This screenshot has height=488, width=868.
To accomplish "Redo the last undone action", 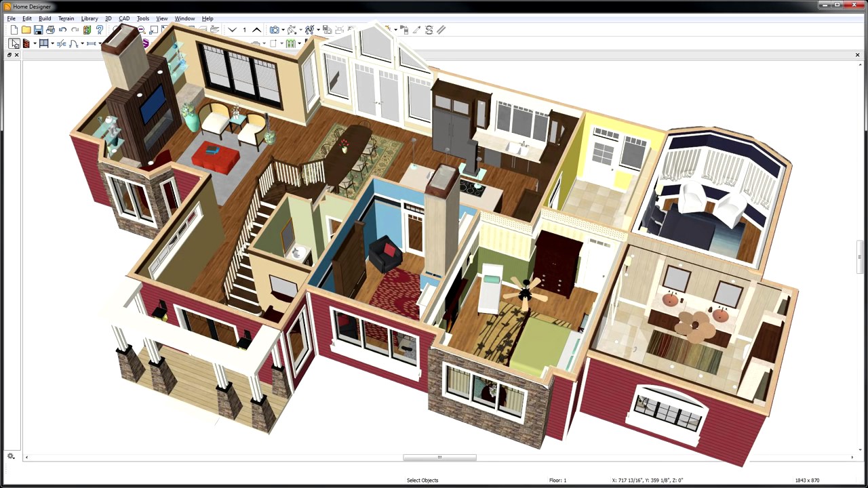I will (75, 30).
